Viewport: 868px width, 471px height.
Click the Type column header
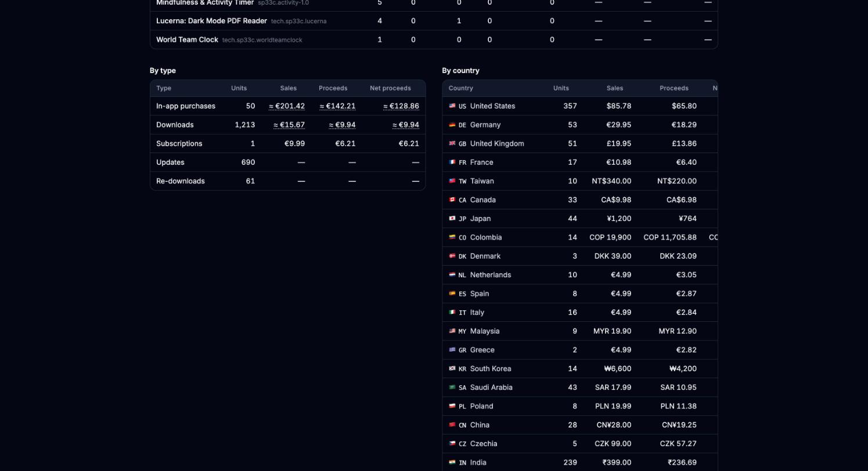[x=164, y=88]
